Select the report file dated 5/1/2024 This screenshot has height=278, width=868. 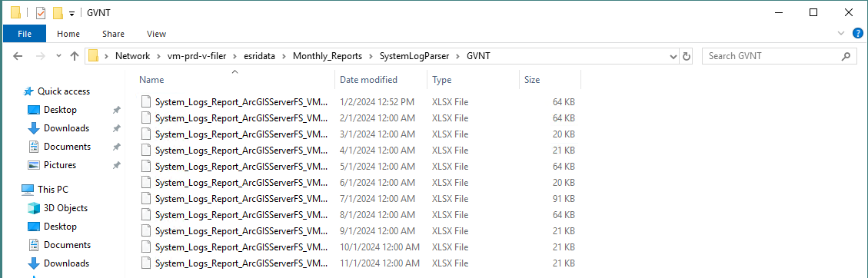click(x=358, y=166)
